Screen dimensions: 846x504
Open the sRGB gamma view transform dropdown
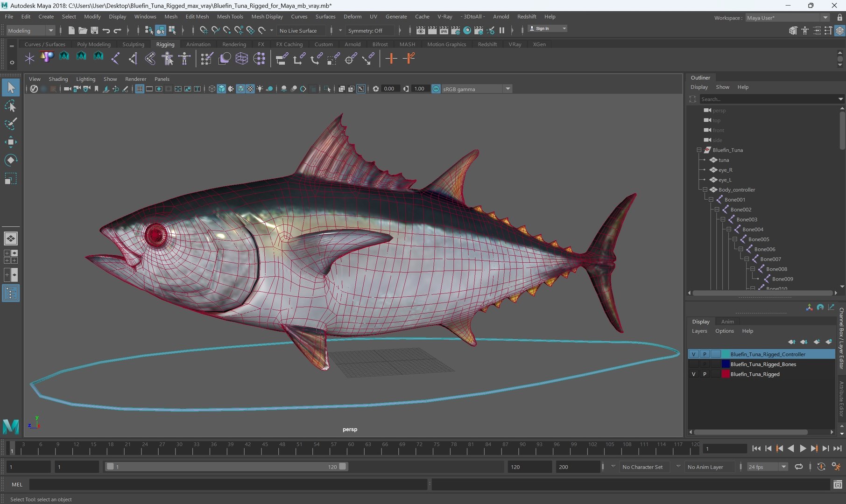(476, 89)
